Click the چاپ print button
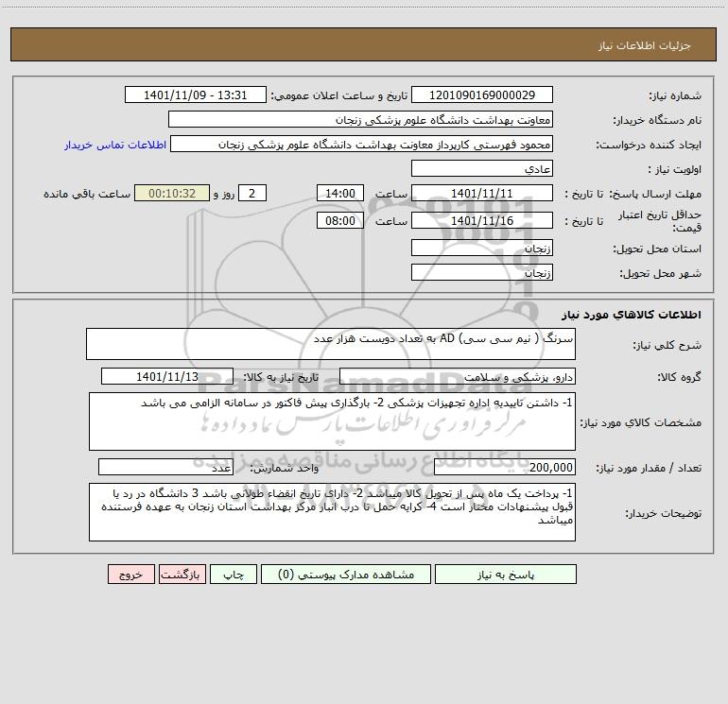Screen dimensions: 728x704 pyautogui.click(x=234, y=574)
